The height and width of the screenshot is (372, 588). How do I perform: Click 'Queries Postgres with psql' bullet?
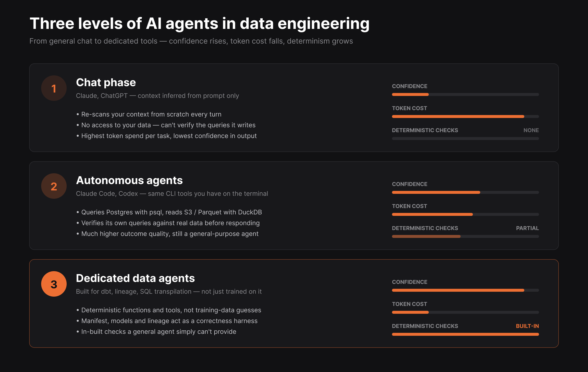pos(169,212)
